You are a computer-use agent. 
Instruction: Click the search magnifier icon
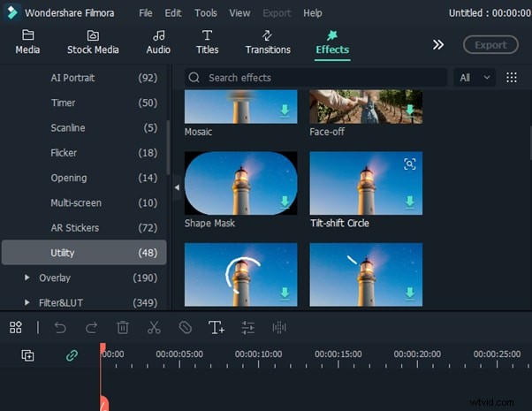(194, 78)
